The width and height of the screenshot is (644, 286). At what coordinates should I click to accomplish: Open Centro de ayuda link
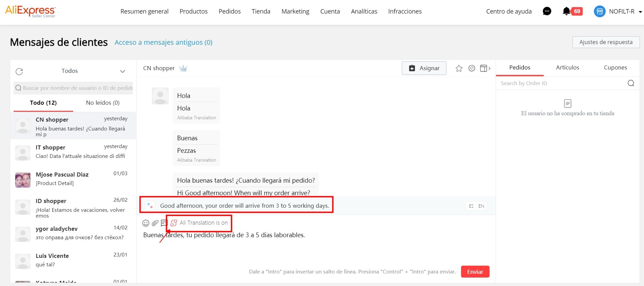tap(509, 11)
